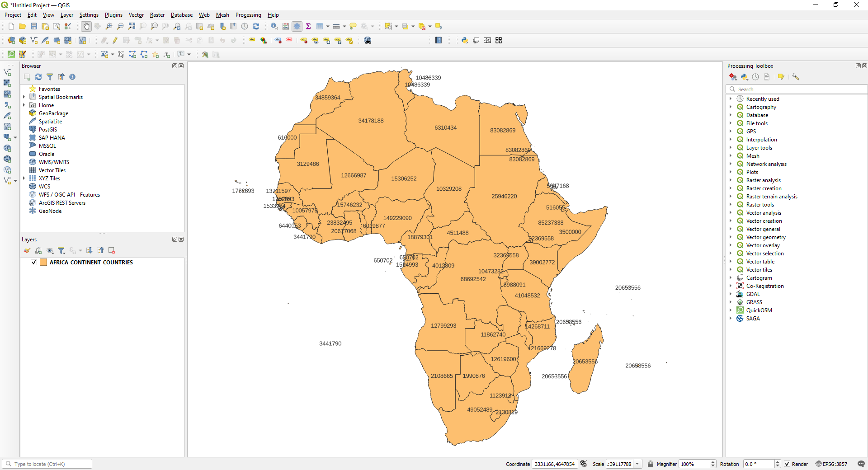Select the WMS/WMTS item in Browser

click(54, 162)
